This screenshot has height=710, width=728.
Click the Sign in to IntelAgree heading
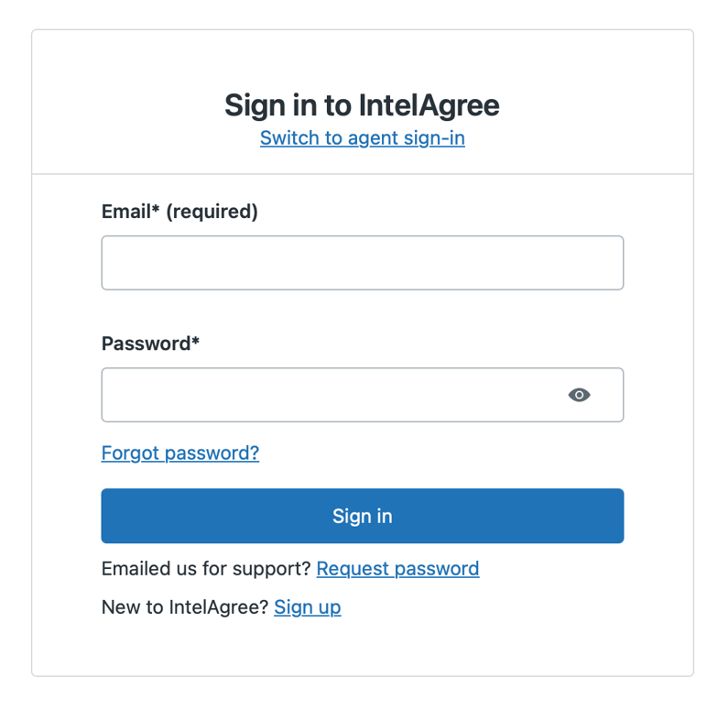pos(362,105)
